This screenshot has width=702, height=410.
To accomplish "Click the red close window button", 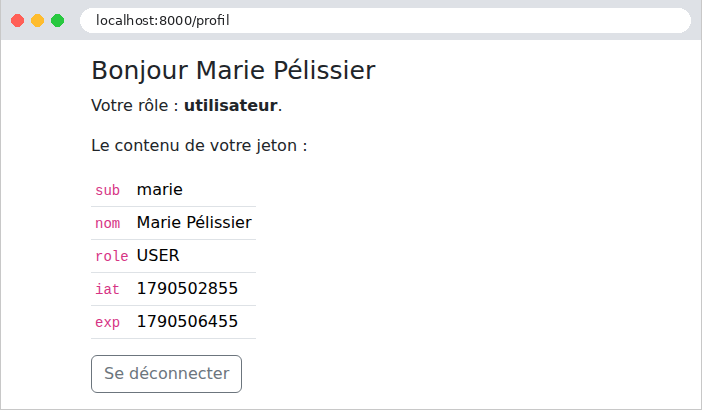I will (17, 21).
